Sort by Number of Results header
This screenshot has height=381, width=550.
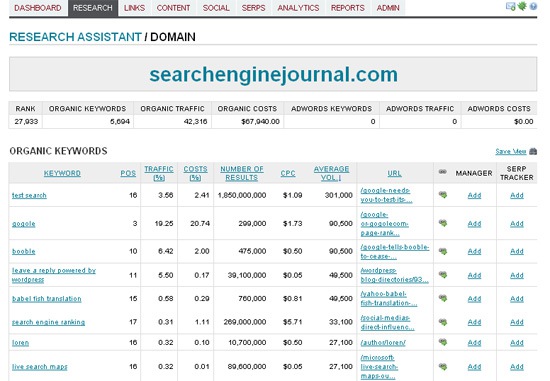tap(242, 173)
